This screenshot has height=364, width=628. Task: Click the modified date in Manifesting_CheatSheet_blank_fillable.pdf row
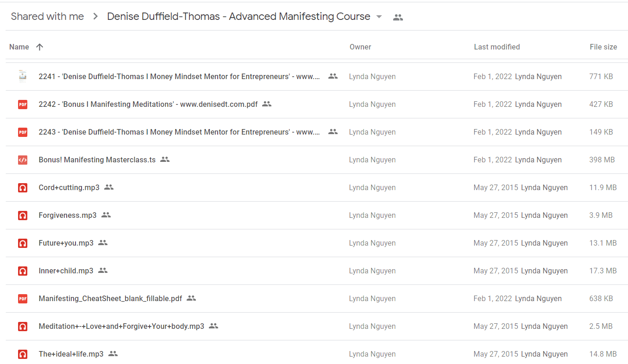point(493,298)
